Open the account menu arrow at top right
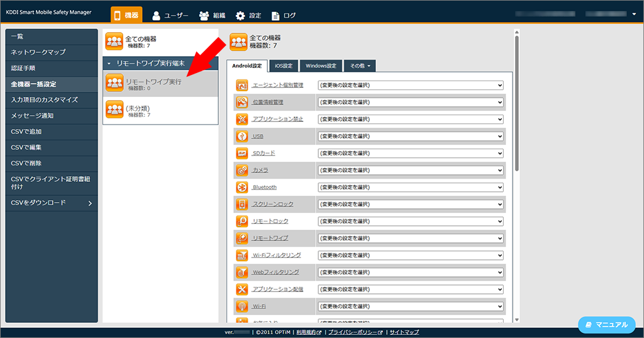 click(634, 14)
